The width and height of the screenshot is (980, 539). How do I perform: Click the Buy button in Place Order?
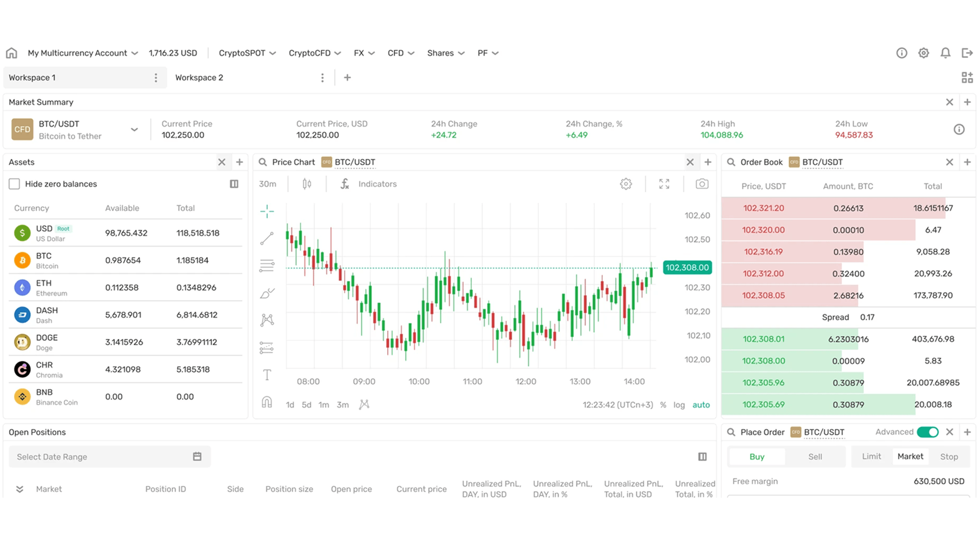(x=757, y=456)
